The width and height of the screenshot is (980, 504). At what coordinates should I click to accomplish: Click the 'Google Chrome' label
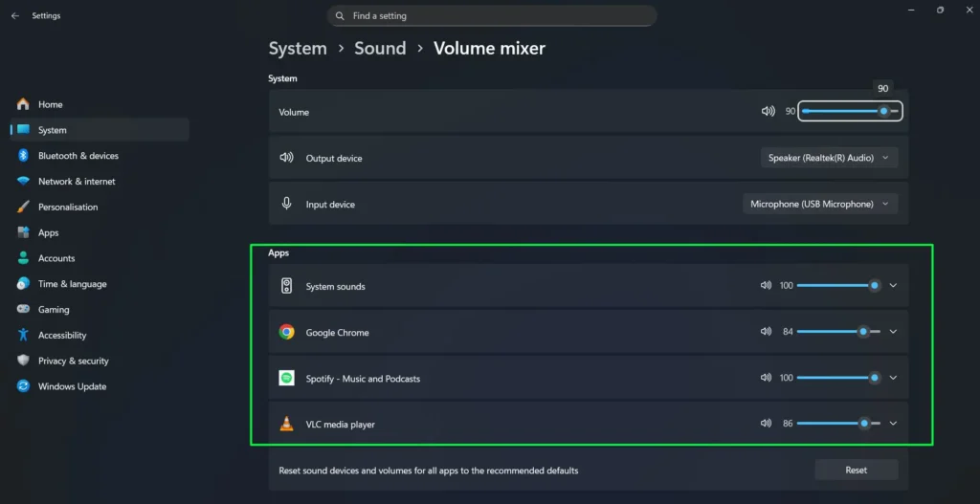pyautogui.click(x=337, y=332)
